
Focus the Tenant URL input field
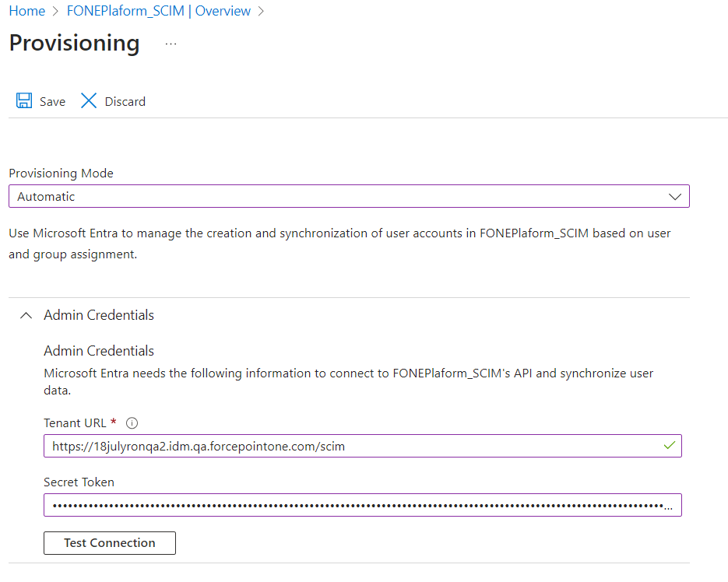coord(363,446)
